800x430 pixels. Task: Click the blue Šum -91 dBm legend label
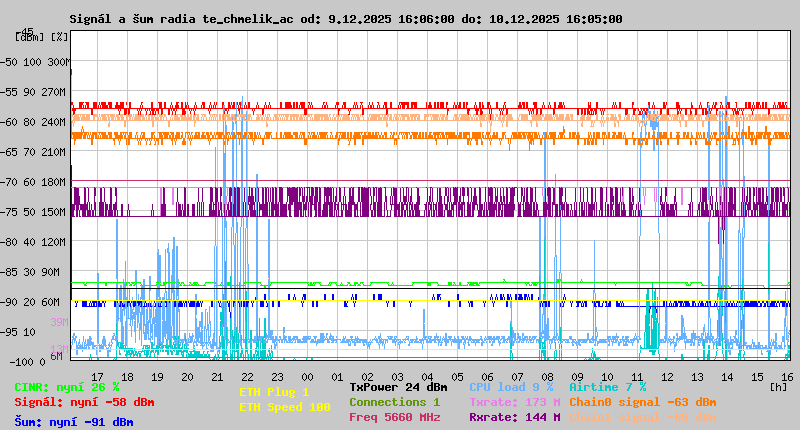[x=74, y=422]
